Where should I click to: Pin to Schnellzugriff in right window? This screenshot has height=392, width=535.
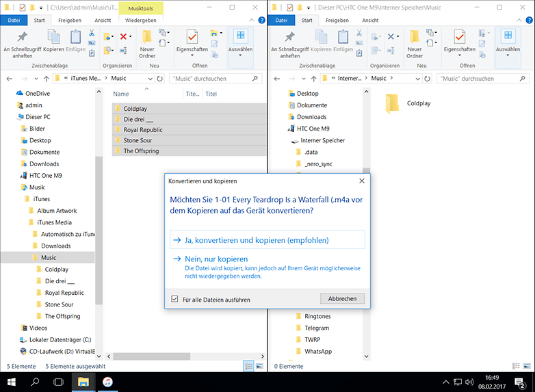click(289, 44)
